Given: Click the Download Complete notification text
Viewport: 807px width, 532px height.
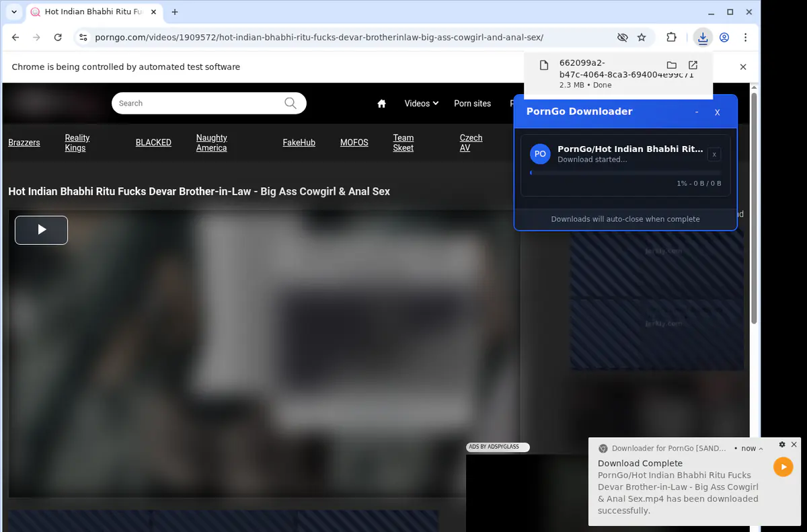Looking at the screenshot, I should (640, 463).
